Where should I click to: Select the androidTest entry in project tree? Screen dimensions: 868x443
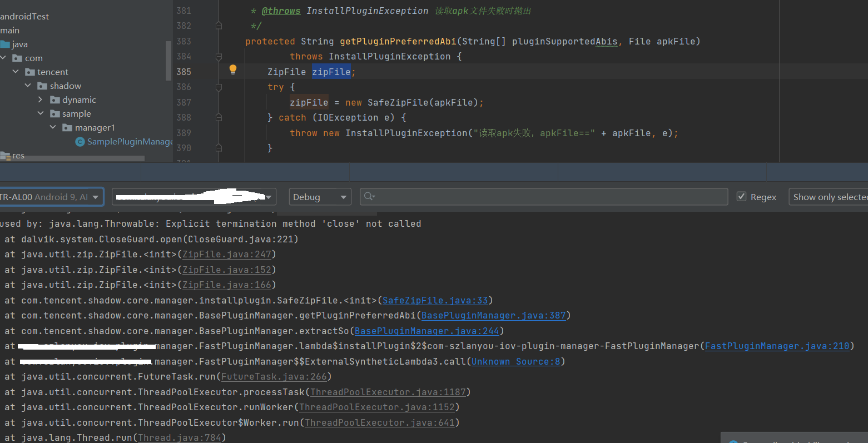[25, 16]
